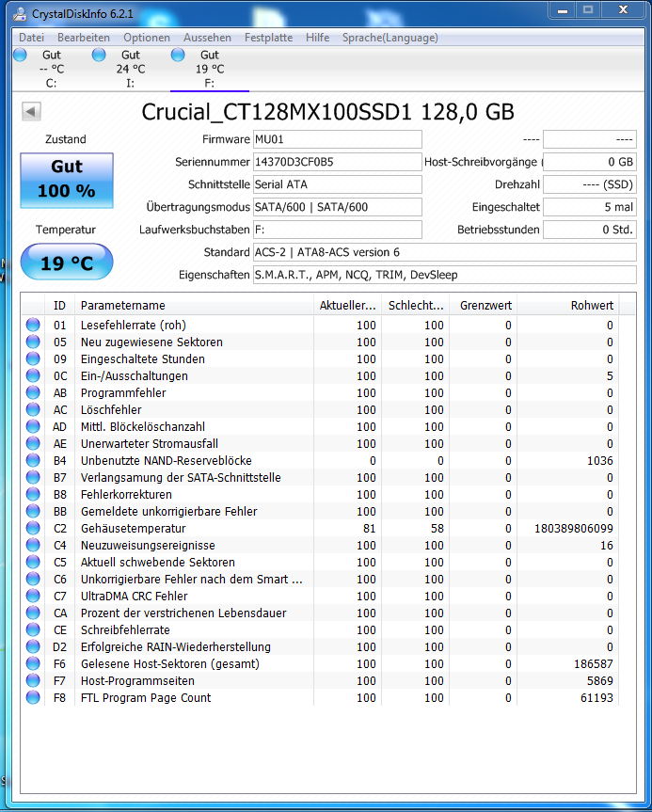The image size is (652, 812).
Task: Click the Aktueller... column header
Action: point(347,306)
